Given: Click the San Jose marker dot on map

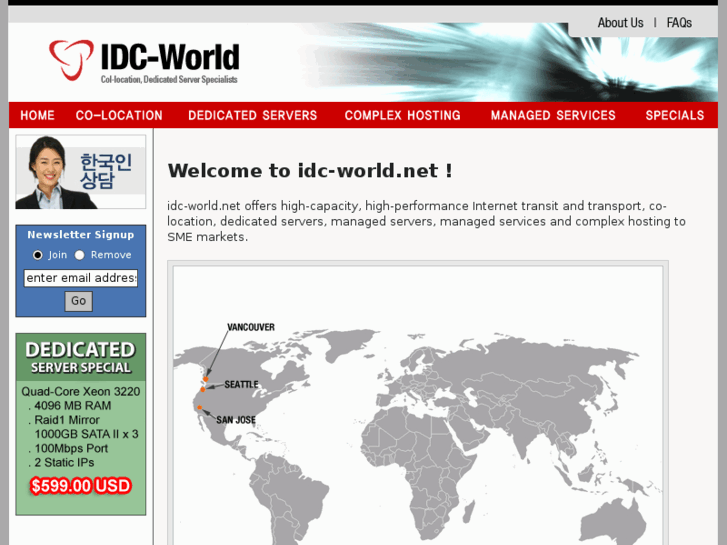Looking at the screenshot, I should 199,408.
